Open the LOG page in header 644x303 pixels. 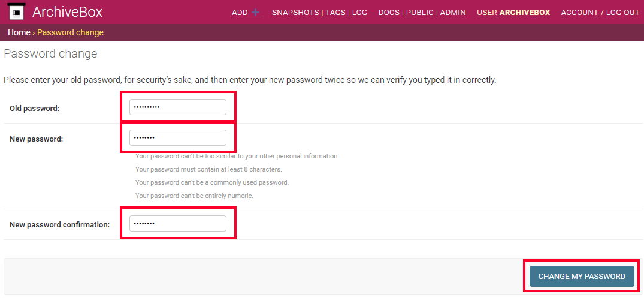359,13
